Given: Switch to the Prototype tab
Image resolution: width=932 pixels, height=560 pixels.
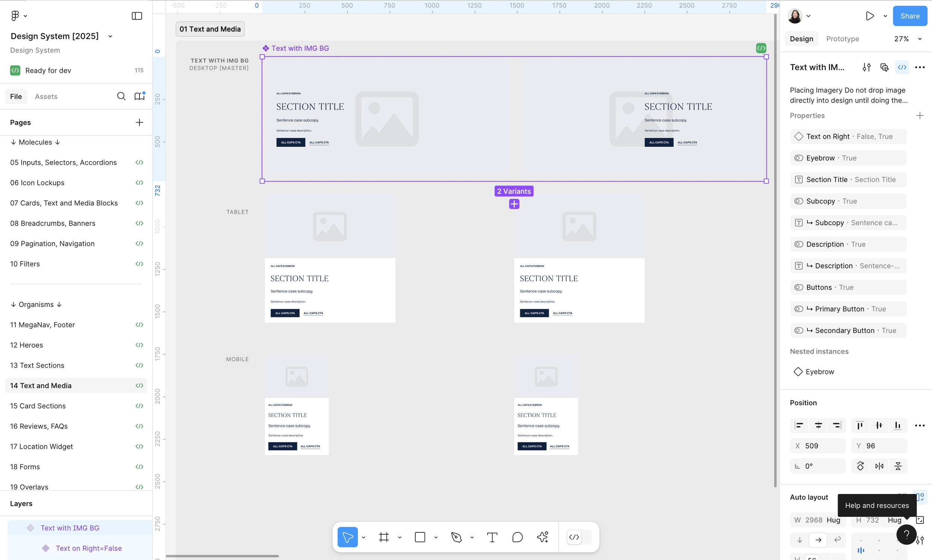Looking at the screenshot, I should click(842, 39).
